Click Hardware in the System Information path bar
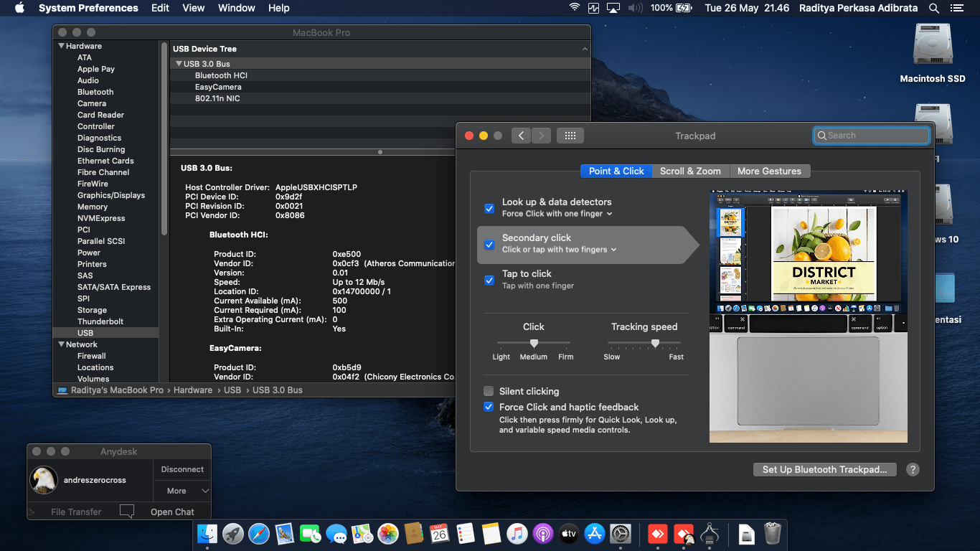 point(193,390)
